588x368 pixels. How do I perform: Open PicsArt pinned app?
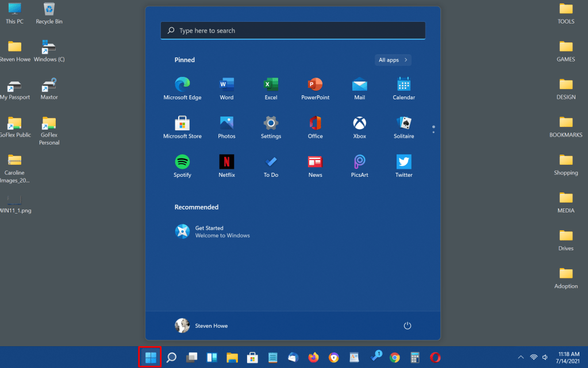click(x=360, y=162)
